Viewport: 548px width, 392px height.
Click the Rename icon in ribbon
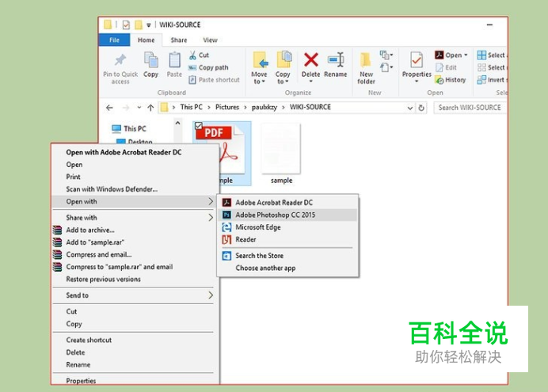click(x=336, y=60)
